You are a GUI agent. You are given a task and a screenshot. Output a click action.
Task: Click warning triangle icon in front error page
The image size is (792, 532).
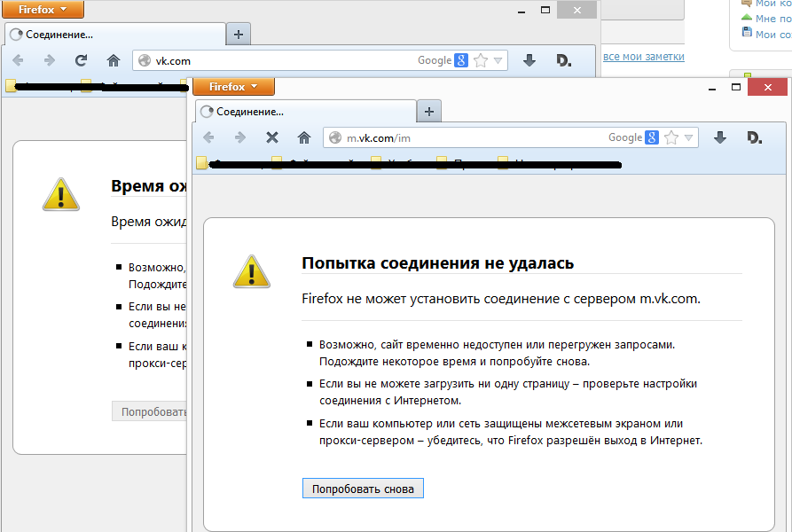[x=252, y=271]
